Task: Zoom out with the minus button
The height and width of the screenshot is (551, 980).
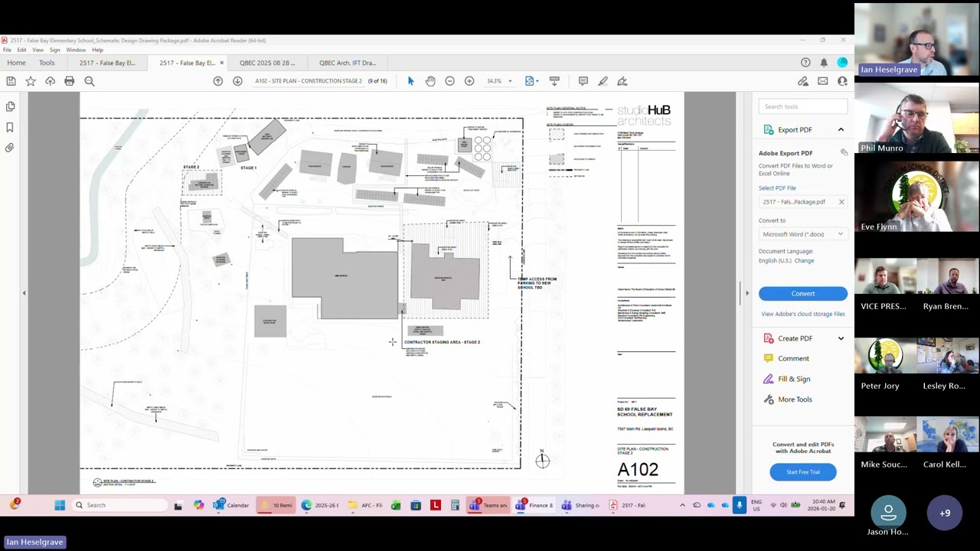Action: point(449,81)
